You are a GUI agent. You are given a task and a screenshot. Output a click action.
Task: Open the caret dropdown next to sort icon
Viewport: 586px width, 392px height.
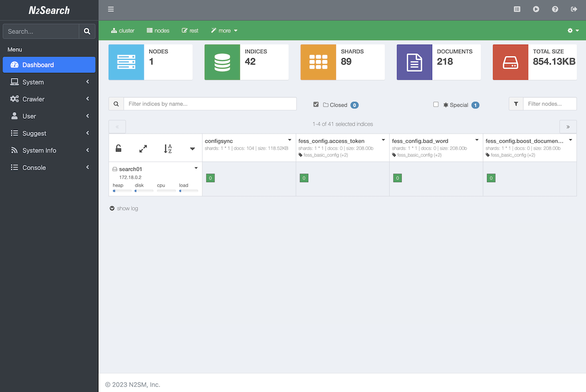192,149
